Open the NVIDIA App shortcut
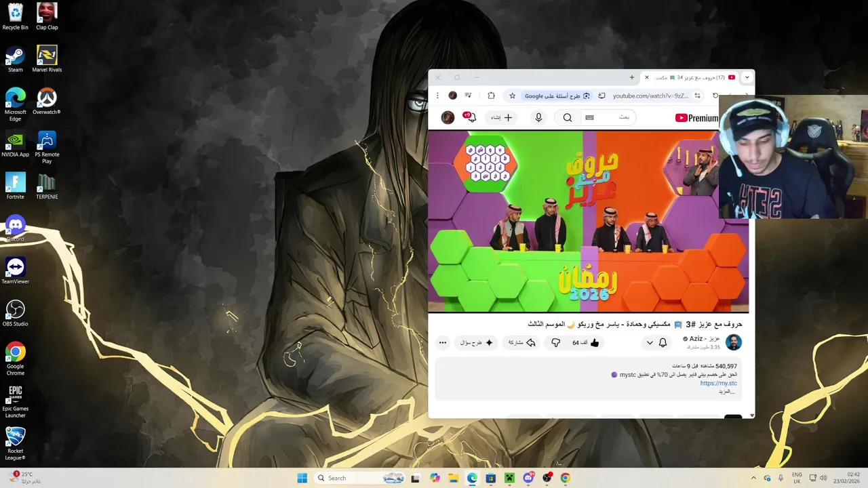This screenshot has width=868, height=488. click(15, 144)
